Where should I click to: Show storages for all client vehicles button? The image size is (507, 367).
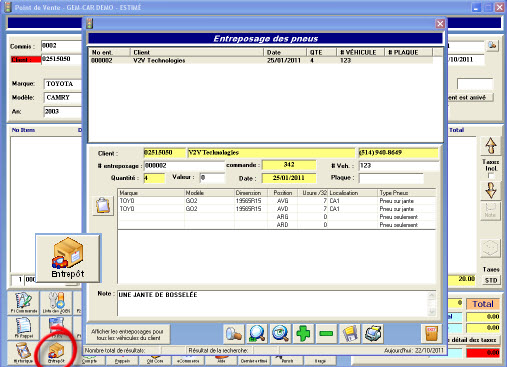128,334
